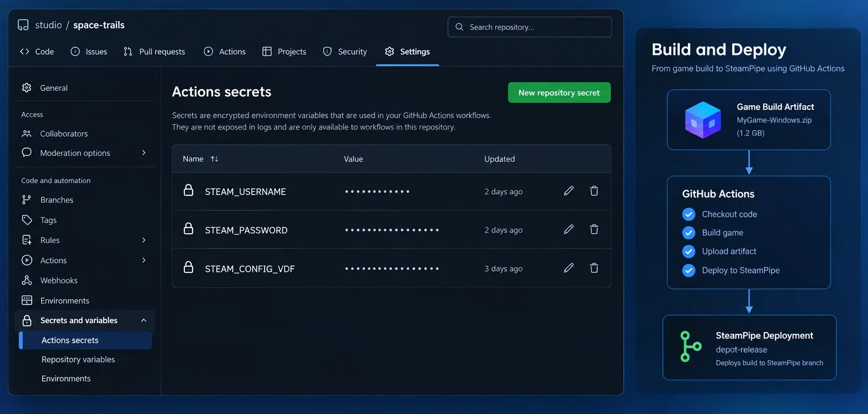
Task: Click the Moderation speech-bubble icon
Action: (27, 153)
